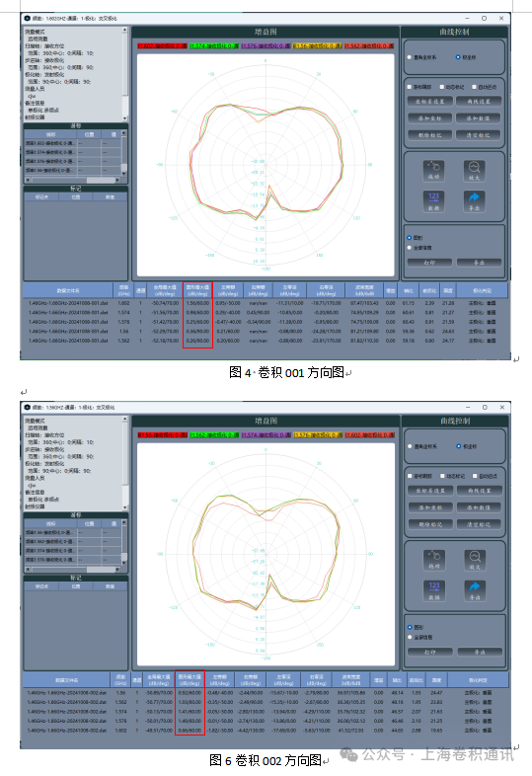Select the 1.56 row in Fig 4 data table
The height and width of the screenshot is (776, 532).
[x=266, y=331]
